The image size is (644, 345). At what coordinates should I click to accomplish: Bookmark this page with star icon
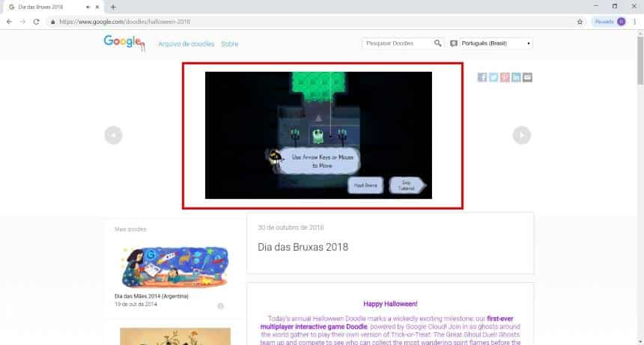point(580,22)
